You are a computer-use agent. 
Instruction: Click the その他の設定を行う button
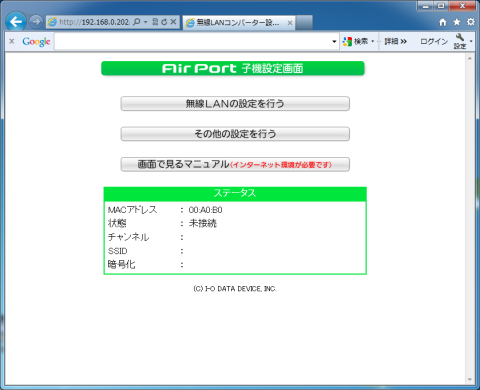[235, 134]
